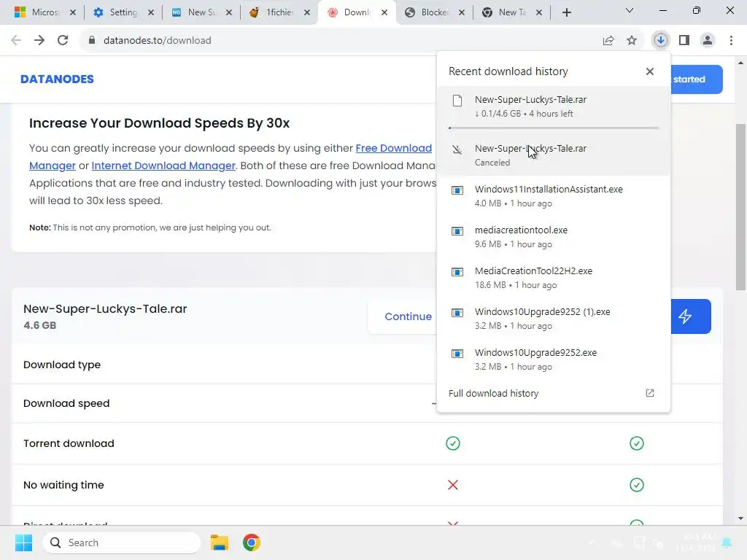Image resolution: width=747 pixels, height=560 pixels.
Task: Click the share page icon in address bar
Action: [x=608, y=41]
